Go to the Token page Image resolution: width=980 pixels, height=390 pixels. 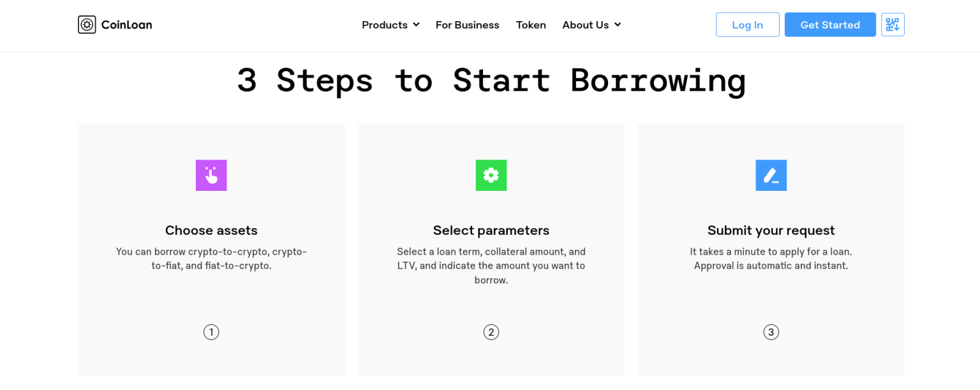(x=531, y=25)
